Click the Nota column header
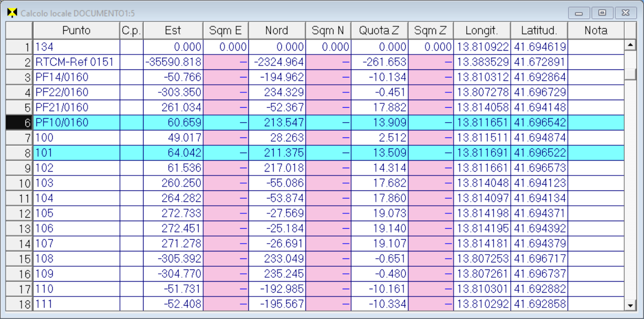 point(596,31)
